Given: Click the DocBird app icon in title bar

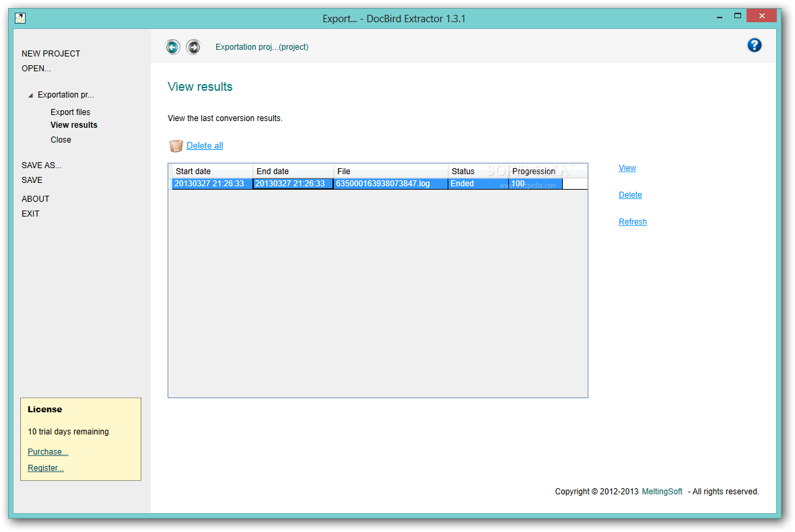Looking at the screenshot, I should (x=20, y=18).
